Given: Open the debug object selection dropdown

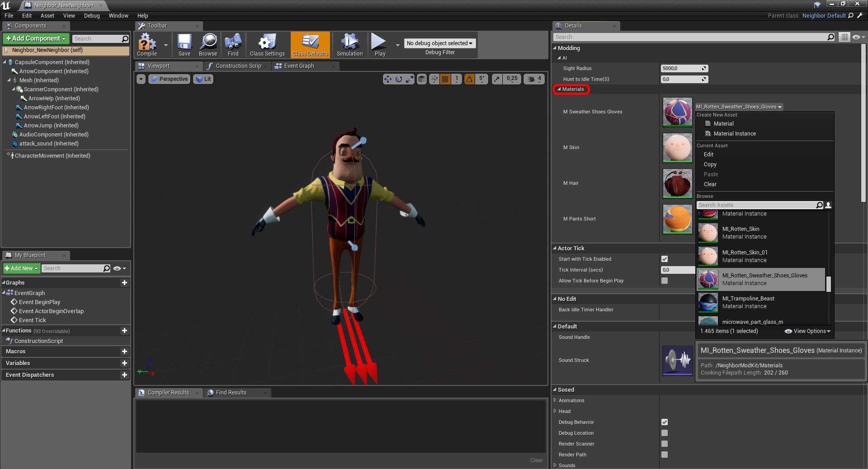Looking at the screenshot, I should coord(439,43).
